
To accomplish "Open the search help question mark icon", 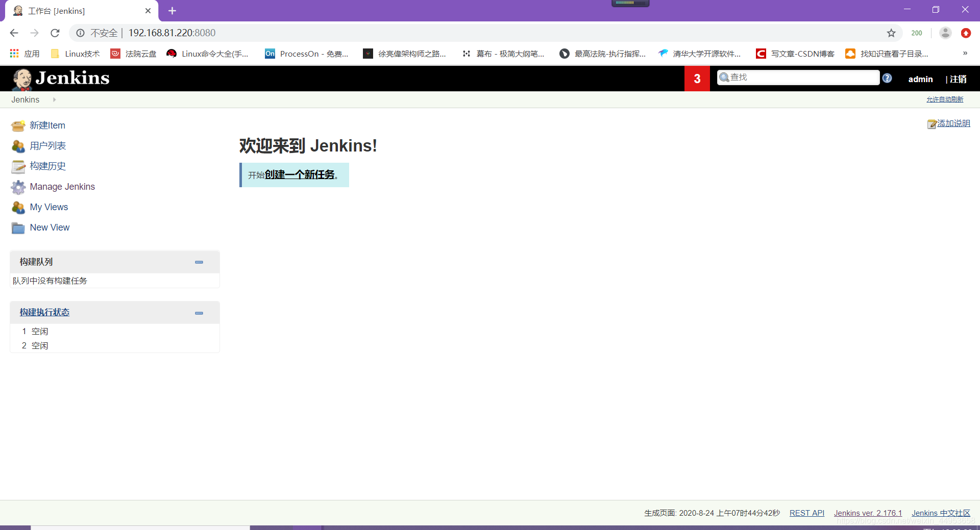I will [x=887, y=78].
